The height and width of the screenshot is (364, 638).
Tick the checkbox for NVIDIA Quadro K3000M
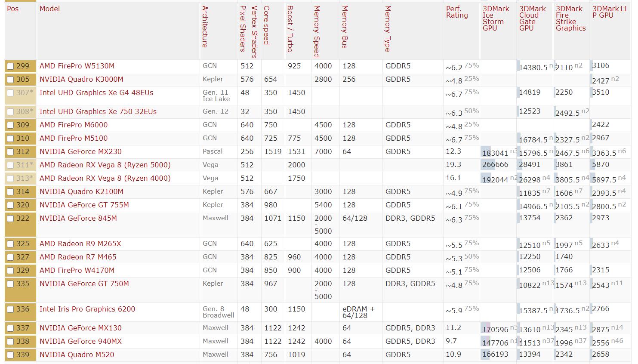(10, 80)
